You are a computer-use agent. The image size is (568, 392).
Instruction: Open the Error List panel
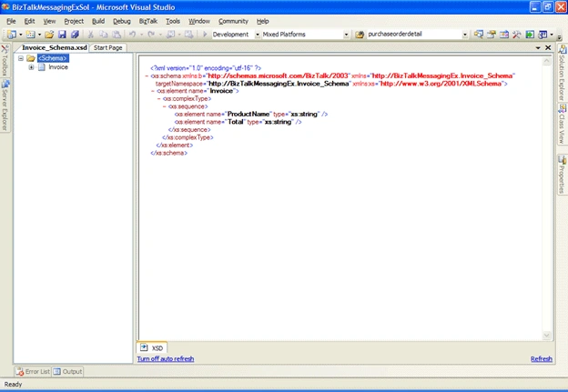[33, 371]
